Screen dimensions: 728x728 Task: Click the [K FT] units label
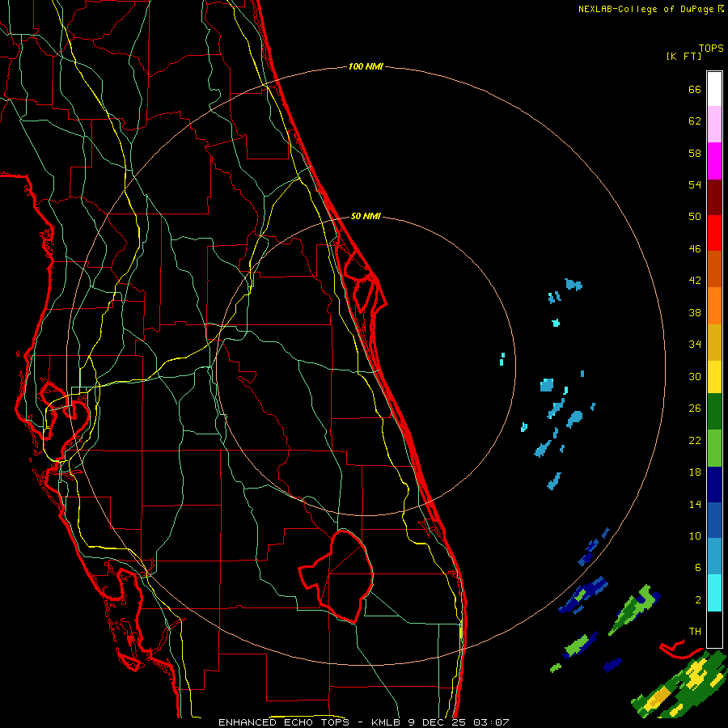click(x=684, y=57)
